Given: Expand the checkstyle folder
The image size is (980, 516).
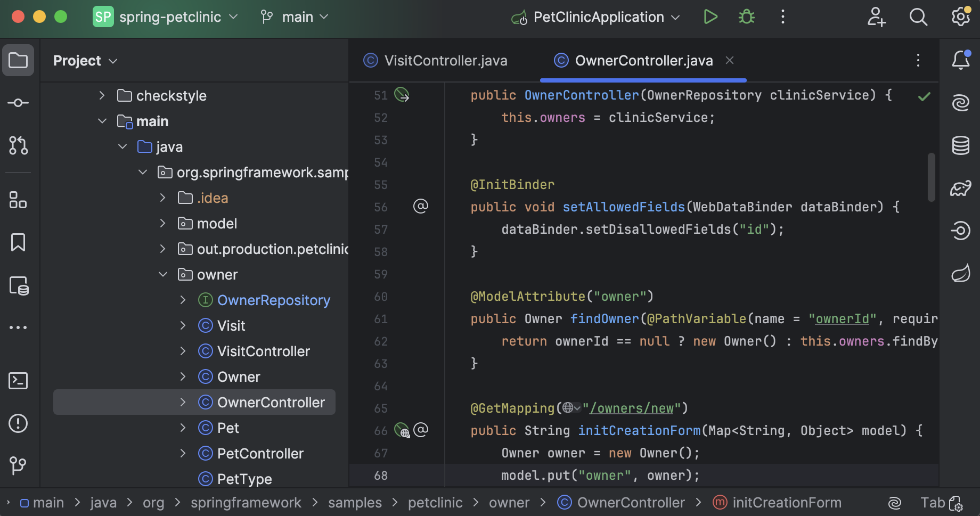Looking at the screenshot, I should point(101,95).
